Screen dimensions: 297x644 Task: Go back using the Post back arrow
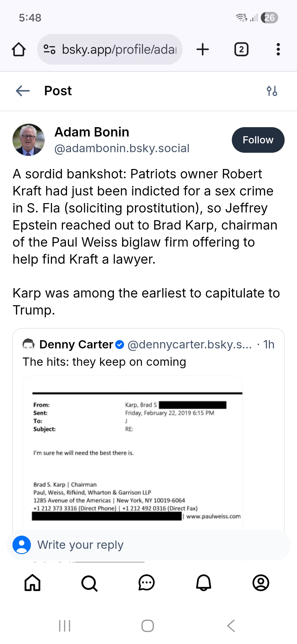click(23, 91)
